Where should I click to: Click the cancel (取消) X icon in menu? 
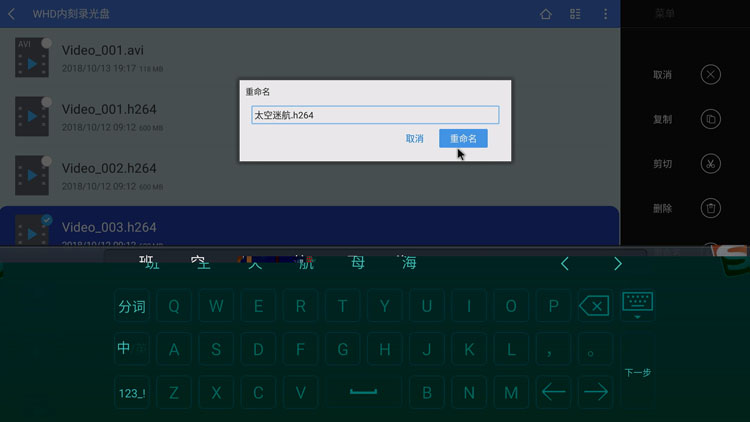pyautogui.click(x=710, y=75)
